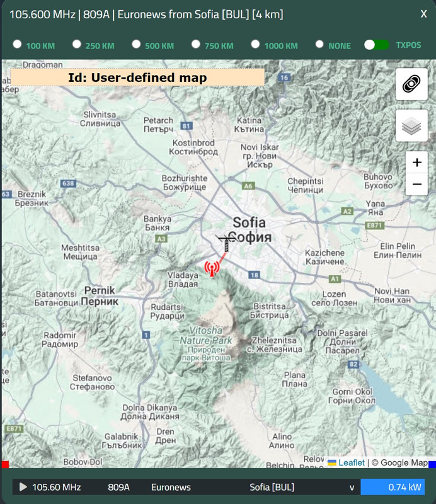Click the A6 highway shield on map
Image resolution: width=436 pixels, height=504 pixels.
[248, 186]
